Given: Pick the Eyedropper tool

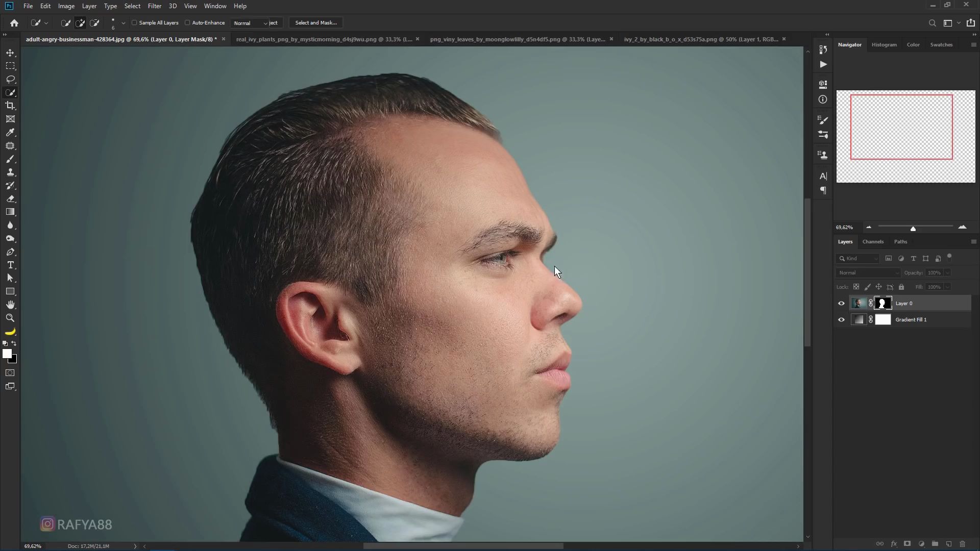Looking at the screenshot, I should tap(10, 133).
